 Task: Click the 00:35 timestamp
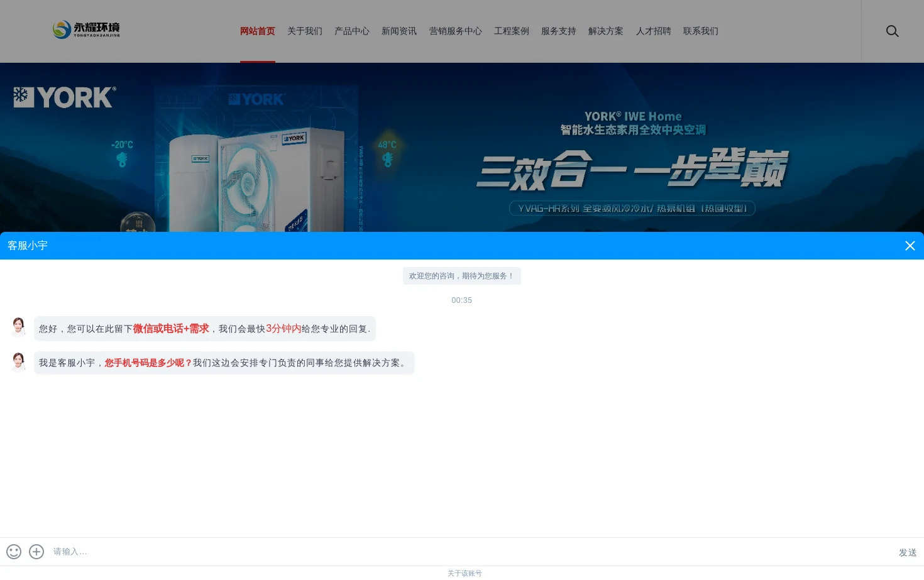(x=462, y=300)
